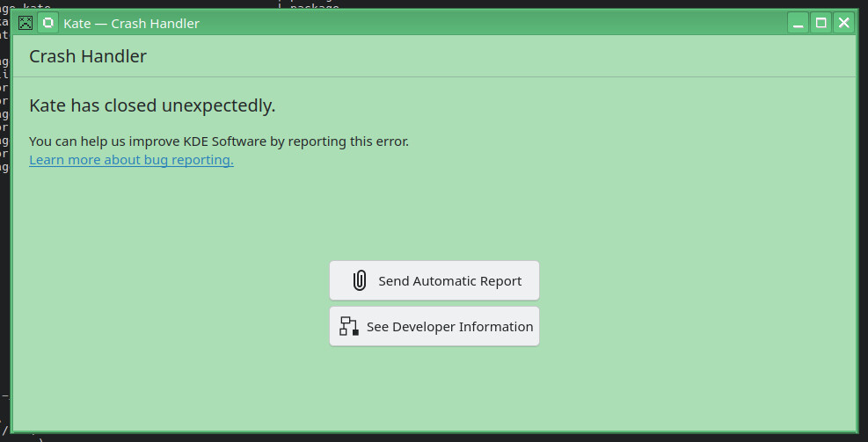Screen dimensions: 868x442
Task: Toggle the on-all-desktops title bar button
Action: (47, 23)
